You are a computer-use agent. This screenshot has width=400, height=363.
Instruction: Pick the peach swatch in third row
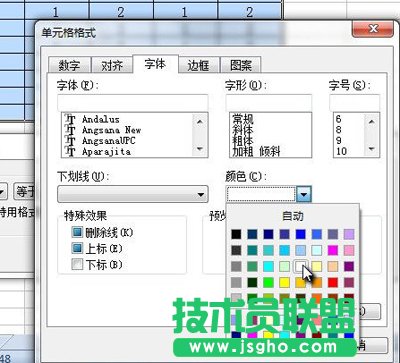[x=333, y=266]
